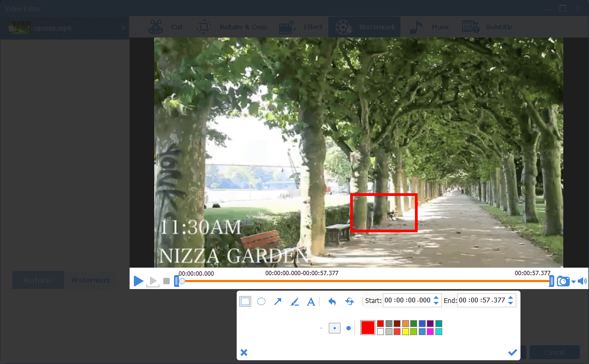Click the orange timeline progress bar
Image resolution: width=589 pixels, height=364 pixels.
366,281
